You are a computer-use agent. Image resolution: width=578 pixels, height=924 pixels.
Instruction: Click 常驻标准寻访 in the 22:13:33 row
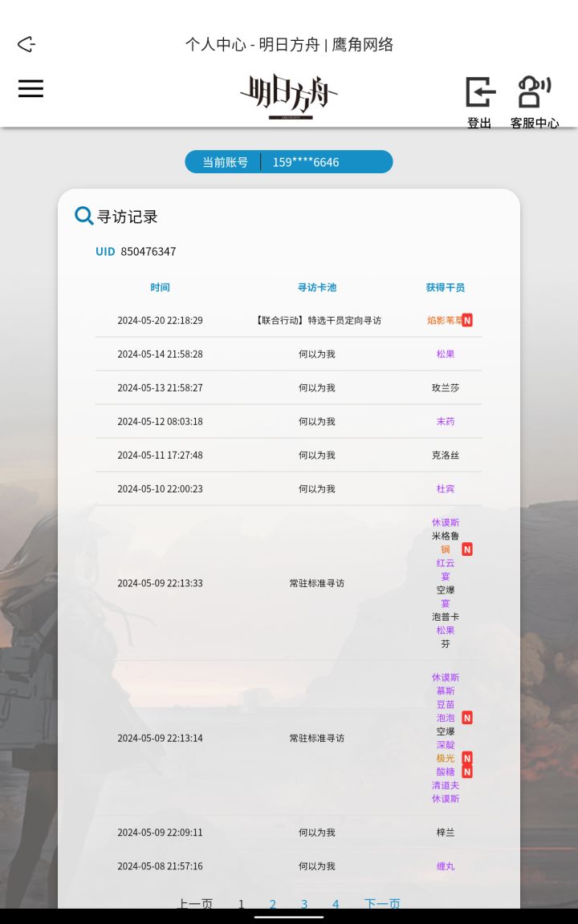pos(317,583)
